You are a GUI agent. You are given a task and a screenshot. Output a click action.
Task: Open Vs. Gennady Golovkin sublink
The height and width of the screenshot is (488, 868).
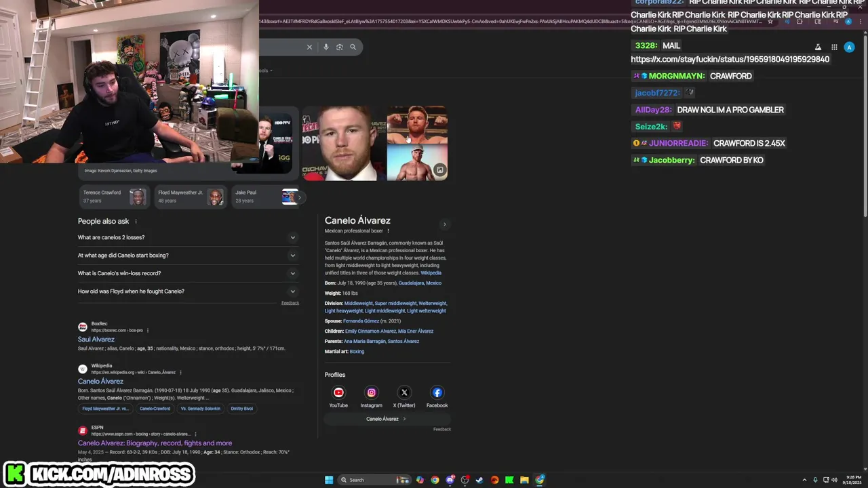pos(201,409)
